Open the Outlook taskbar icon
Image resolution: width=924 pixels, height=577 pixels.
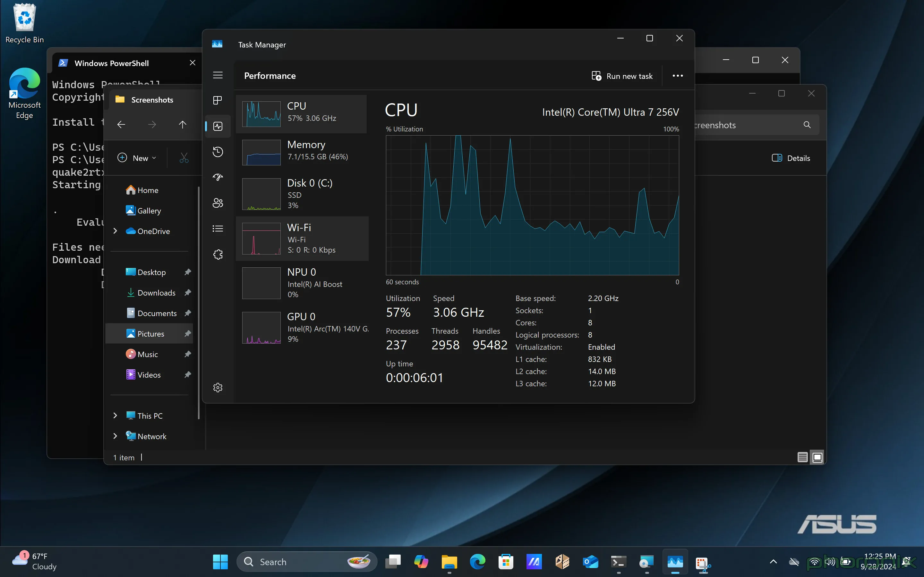(x=590, y=561)
